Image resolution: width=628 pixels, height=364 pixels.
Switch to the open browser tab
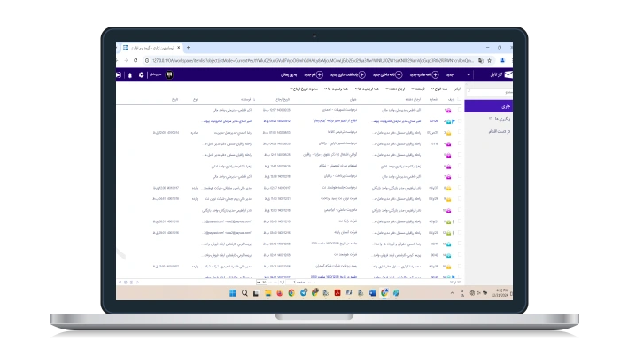[x=152, y=48]
